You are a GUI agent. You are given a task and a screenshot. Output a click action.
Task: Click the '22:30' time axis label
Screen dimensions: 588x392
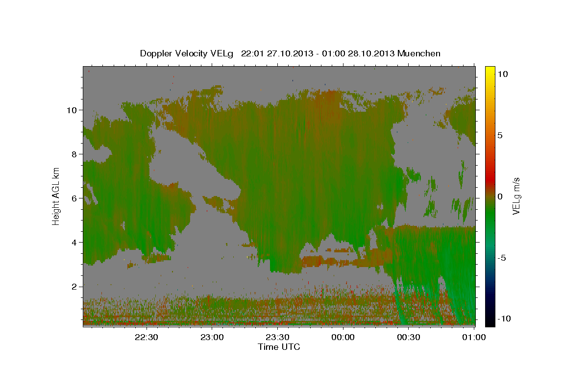pos(146,337)
